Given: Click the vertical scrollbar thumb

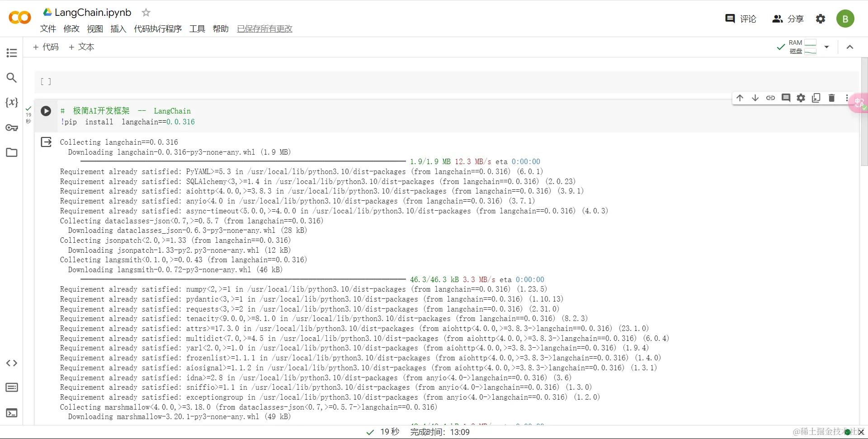Looking at the screenshot, I should (864, 111).
